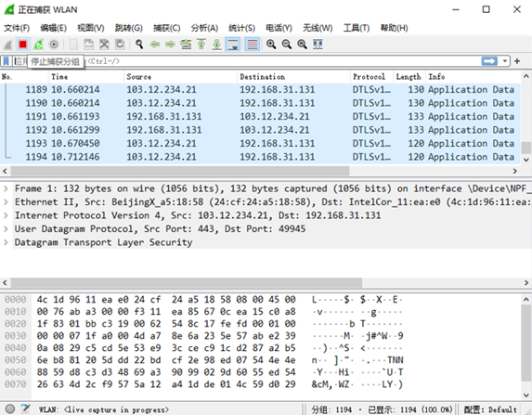532x415 pixels.
Task: Expand Datagram Transport Layer Security row
Action: pyautogui.click(x=6, y=242)
